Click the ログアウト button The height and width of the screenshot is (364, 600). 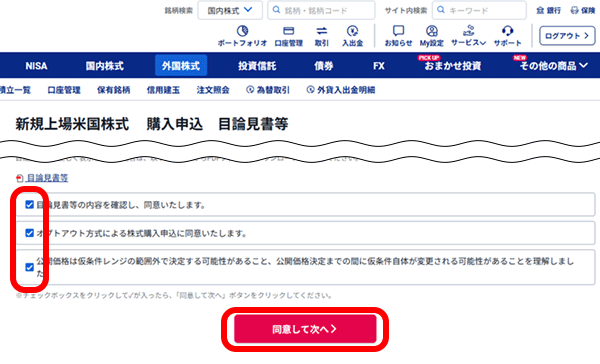coord(567,36)
